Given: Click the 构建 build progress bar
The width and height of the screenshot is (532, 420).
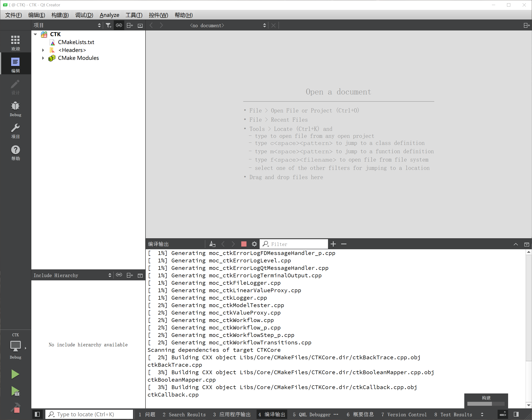Looking at the screenshot, I should pos(486,404).
